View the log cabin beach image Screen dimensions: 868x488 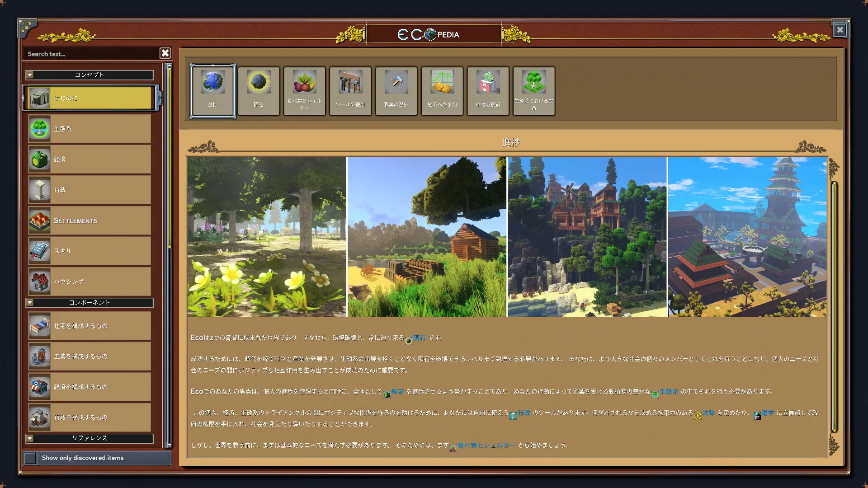click(x=427, y=237)
